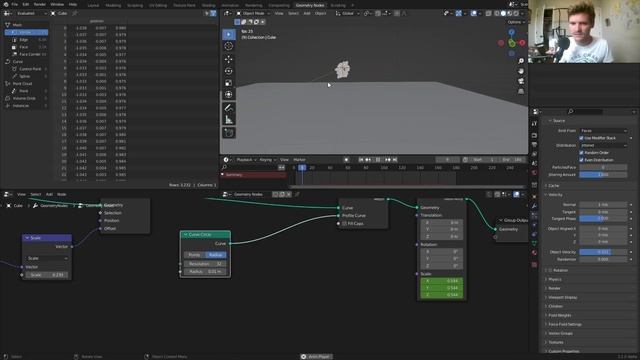
Task: Select the Select Box tool in viewport toolbar
Action: pyautogui.click(x=229, y=34)
